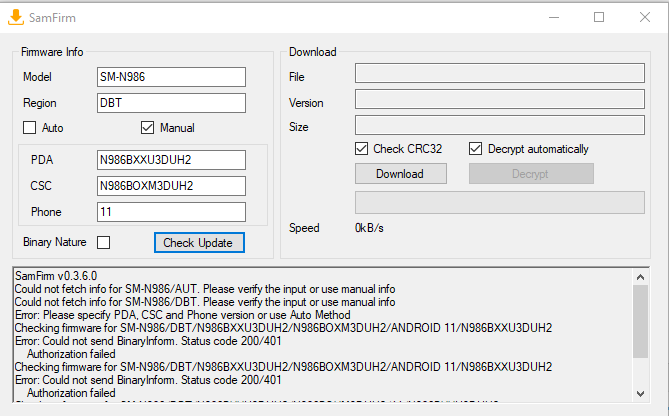This screenshot has height=416, width=669.
Task: Click the 'Binary Nature' label
Action: coord(55,242)
